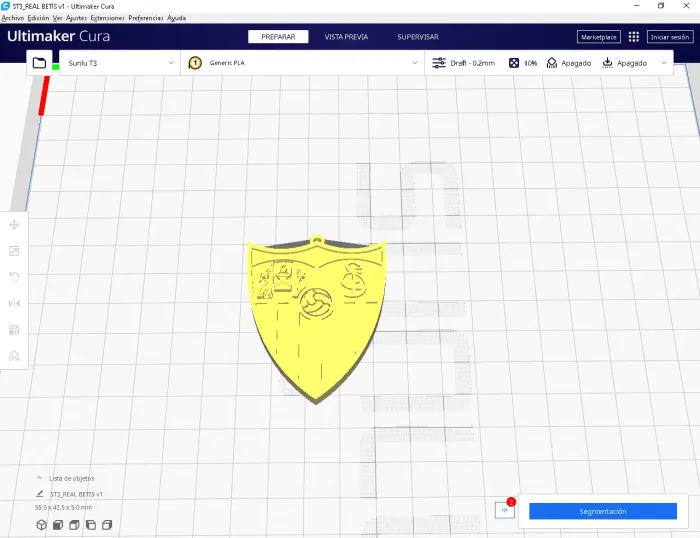Select the Move tool
Image resolution: width=700 pixels, height=538 pixels.
(14, 225)
